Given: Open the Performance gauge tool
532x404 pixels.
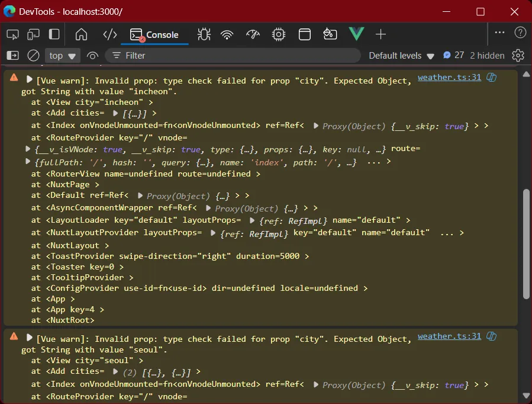Looking at the screenshot, I should click(x=253, y=34).
